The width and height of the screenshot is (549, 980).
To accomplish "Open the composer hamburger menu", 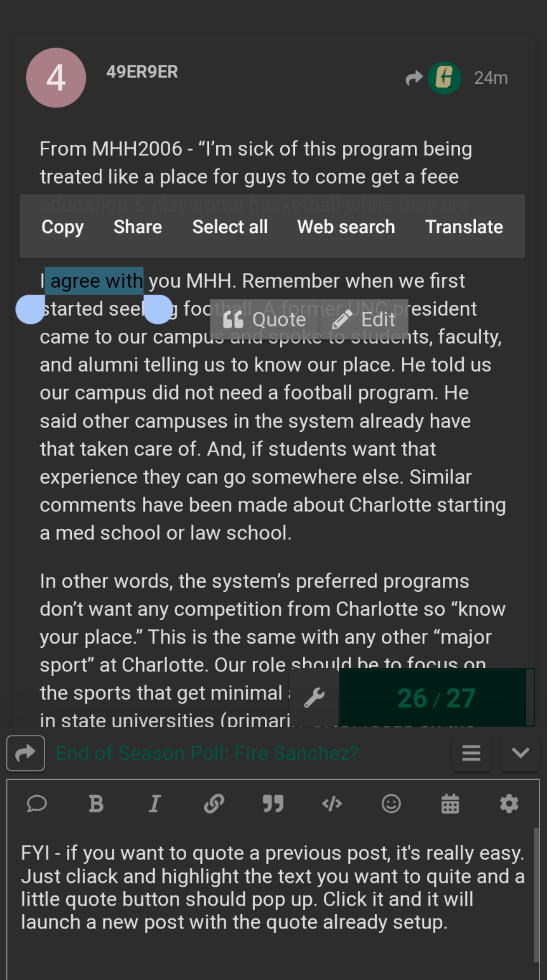I will (x=471, y=753).
